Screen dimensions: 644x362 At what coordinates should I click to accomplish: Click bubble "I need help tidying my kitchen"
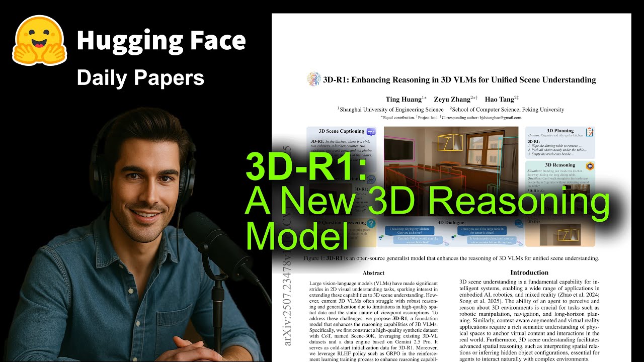pyautogui.click(x=411, y=231)
